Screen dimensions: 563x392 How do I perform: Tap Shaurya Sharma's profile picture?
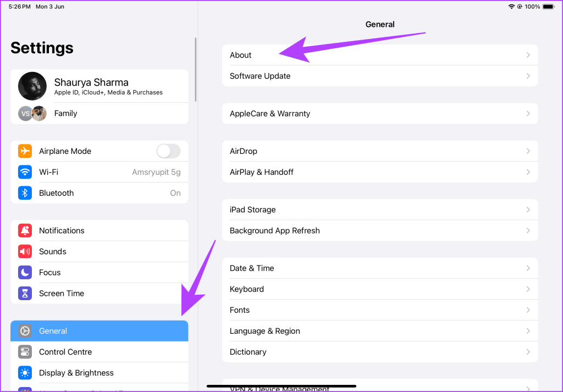tap(32, 86)
